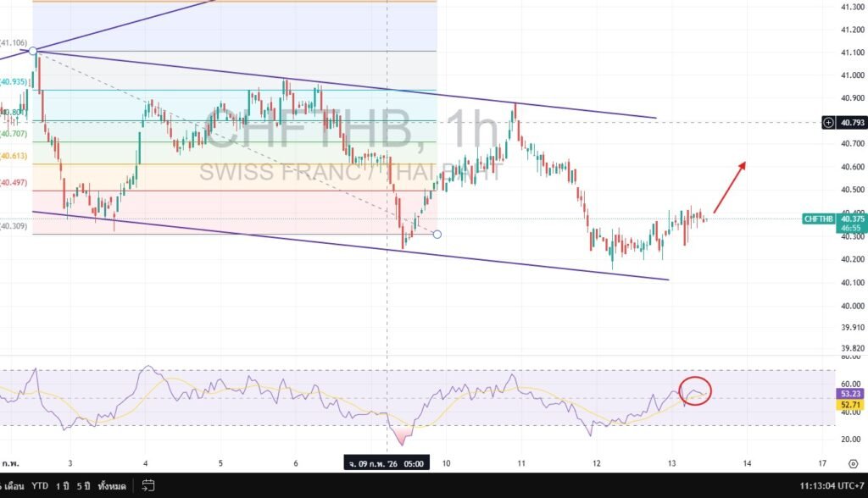Set the chart range to 1 ปี
868x498 pixels.
click(x=63, y=486)
